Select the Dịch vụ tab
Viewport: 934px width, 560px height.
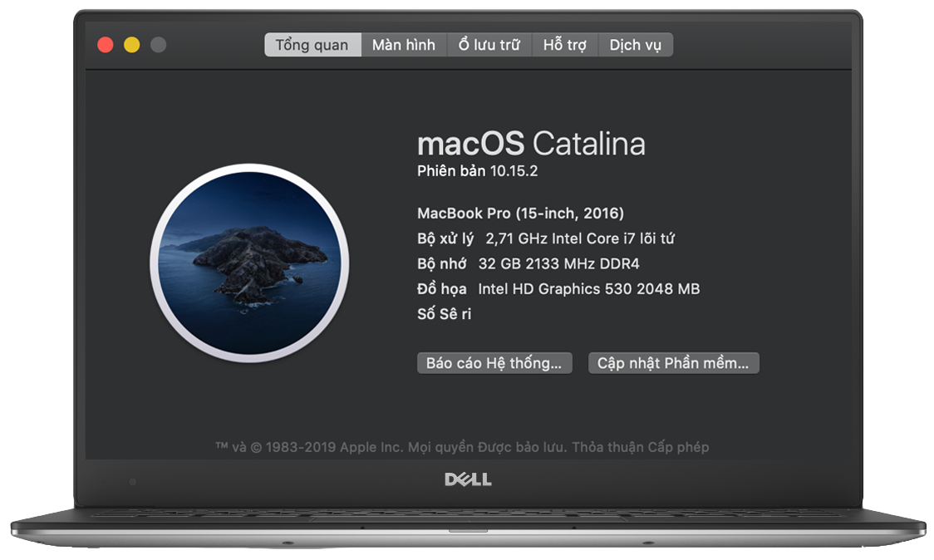[636, 45]
